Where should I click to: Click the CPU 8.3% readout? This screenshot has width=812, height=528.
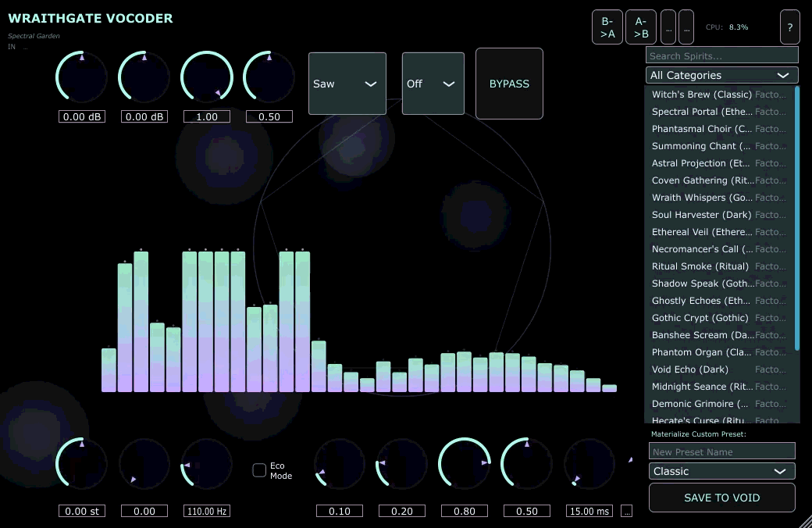pyautogui.click(x=727, y=27)
